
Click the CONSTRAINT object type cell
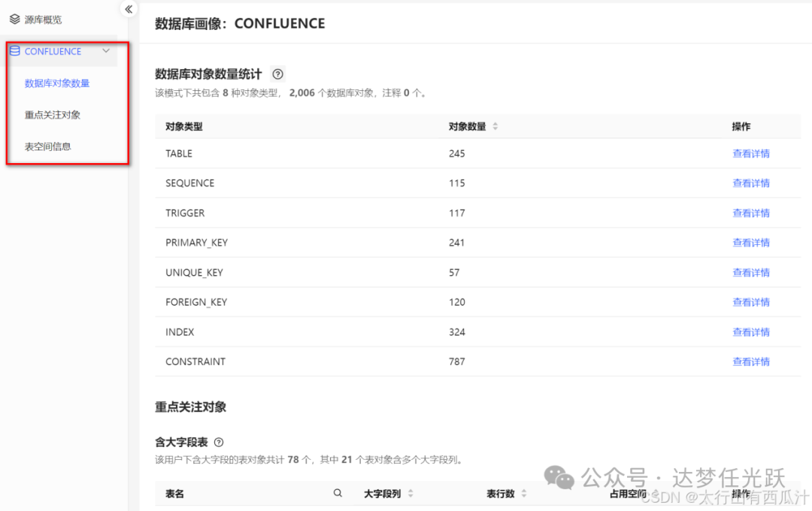195,361
